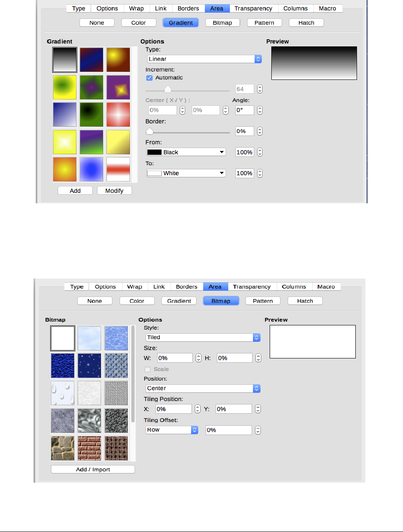403x532 pixels.
Task: Click the Tiling Offset percentage field
Action: 229,430
